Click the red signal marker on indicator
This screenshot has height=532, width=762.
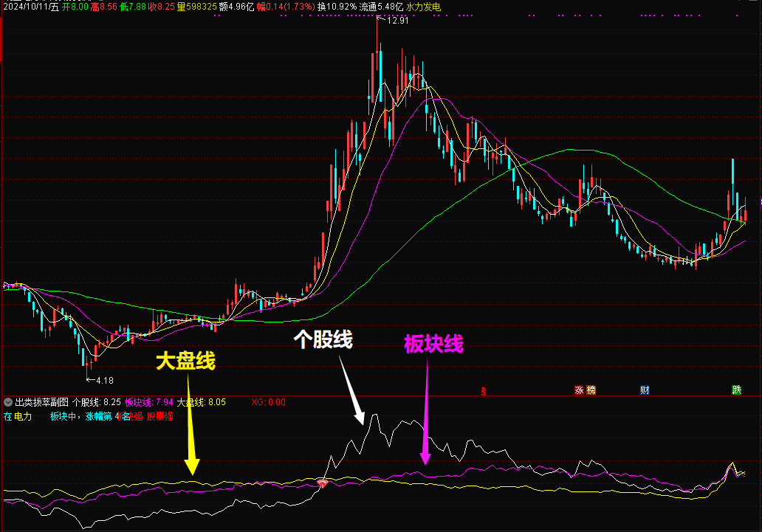point(322,483)
